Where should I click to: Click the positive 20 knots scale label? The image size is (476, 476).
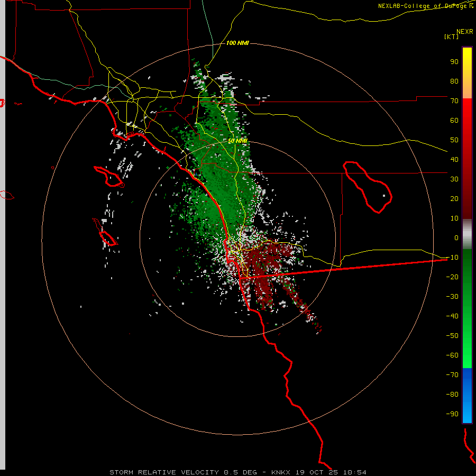click(x=454, y=198)
